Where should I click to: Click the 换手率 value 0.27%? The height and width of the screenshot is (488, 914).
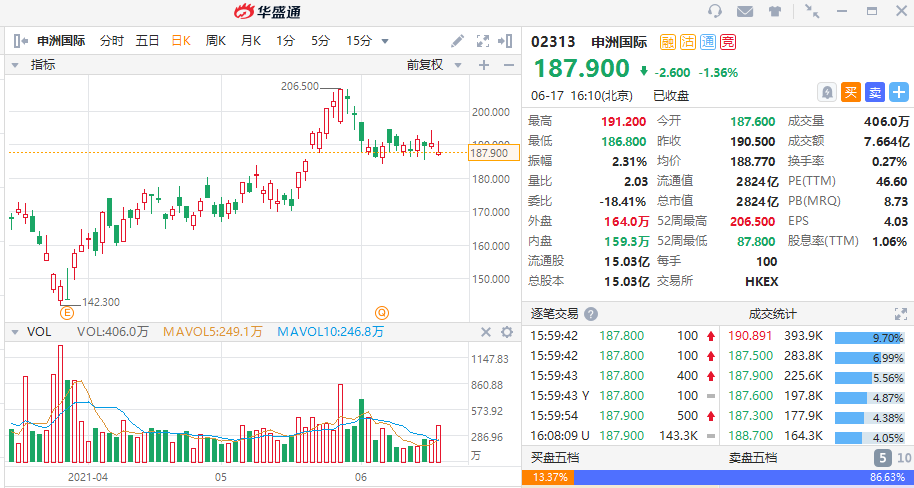click(890, 162)
